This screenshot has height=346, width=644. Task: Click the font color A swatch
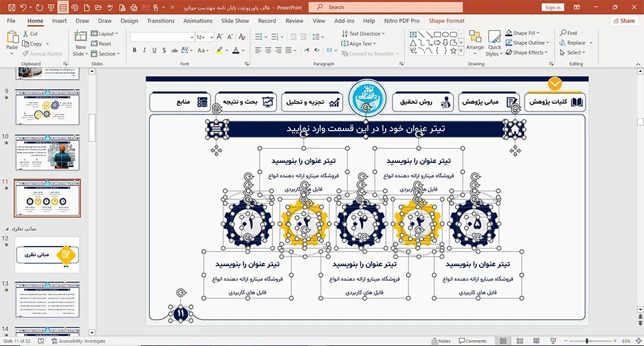235,50
